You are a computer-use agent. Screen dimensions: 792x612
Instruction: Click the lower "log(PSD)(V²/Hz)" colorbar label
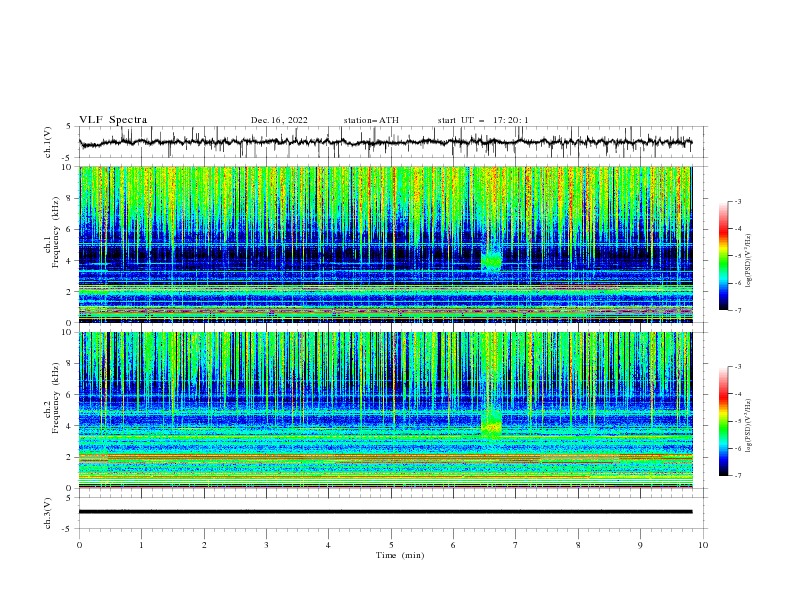(x=748, y=425)
